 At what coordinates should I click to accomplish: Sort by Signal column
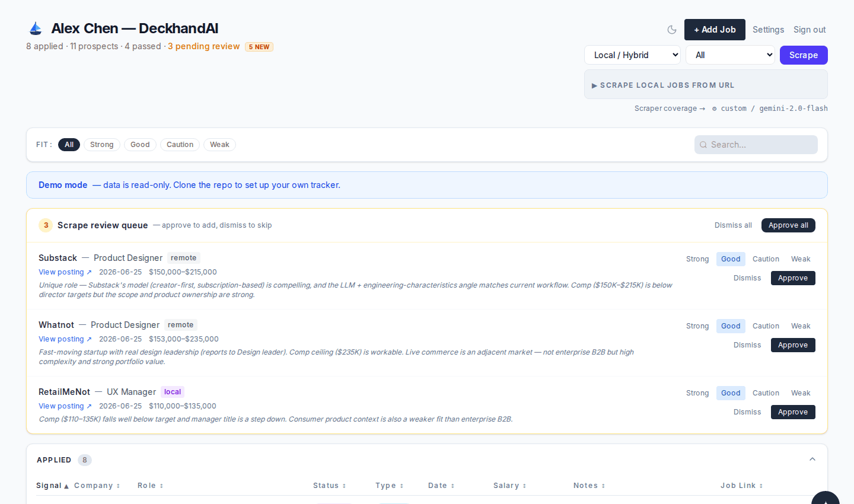click(53, 486)
